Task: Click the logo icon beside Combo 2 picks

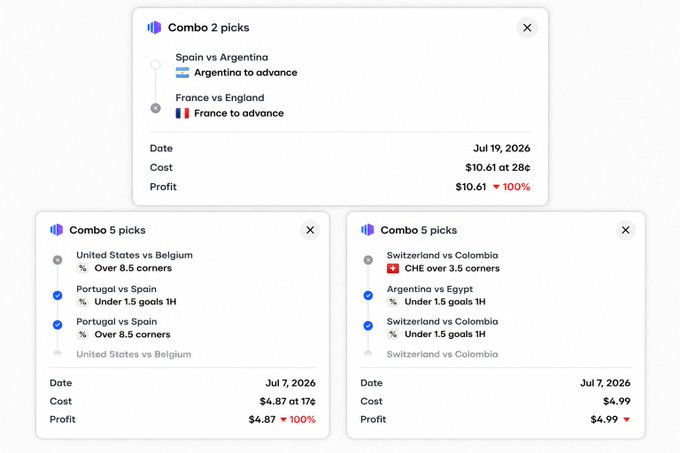Action: 154,27
